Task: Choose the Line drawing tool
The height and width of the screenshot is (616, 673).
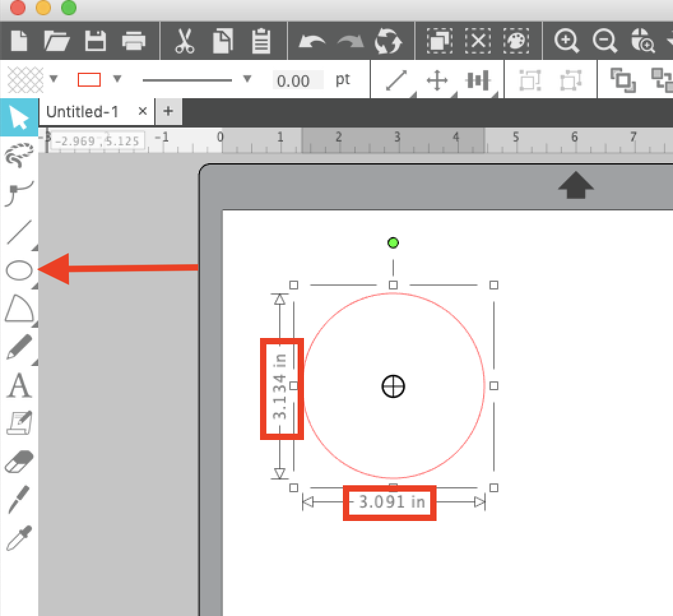Action: click(19, 231)
